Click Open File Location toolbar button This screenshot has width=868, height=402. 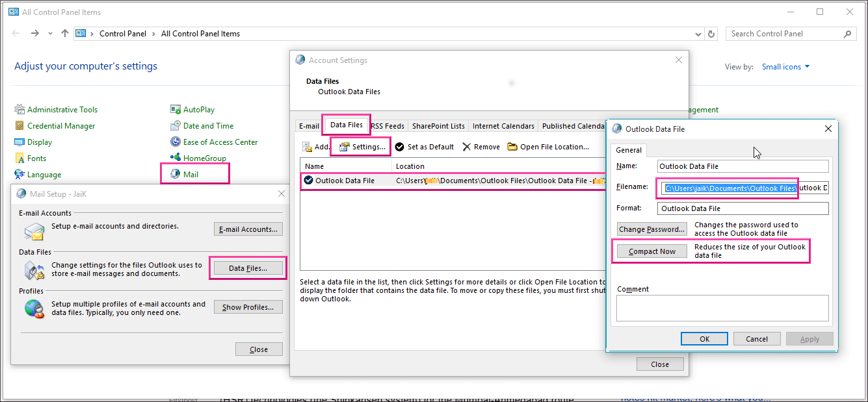click(x=548, y=147)
